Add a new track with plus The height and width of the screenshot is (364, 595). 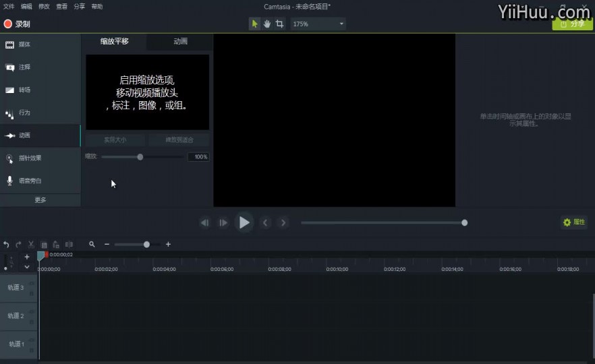[27, 257]
